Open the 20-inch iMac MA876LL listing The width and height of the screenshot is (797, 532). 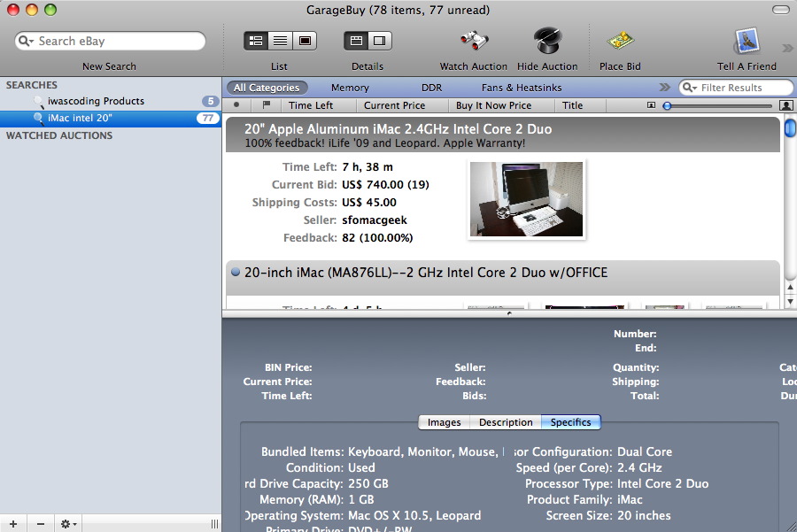502,277
